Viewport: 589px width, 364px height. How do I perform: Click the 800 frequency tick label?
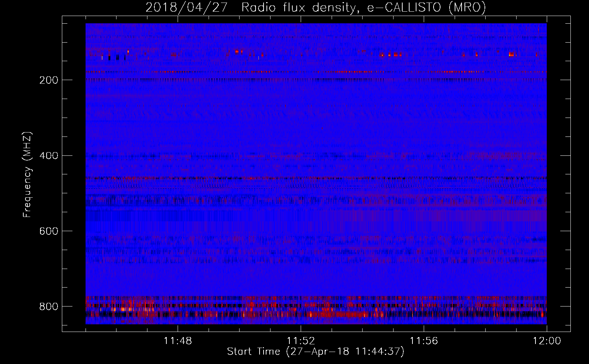click(x=49, y=306)
